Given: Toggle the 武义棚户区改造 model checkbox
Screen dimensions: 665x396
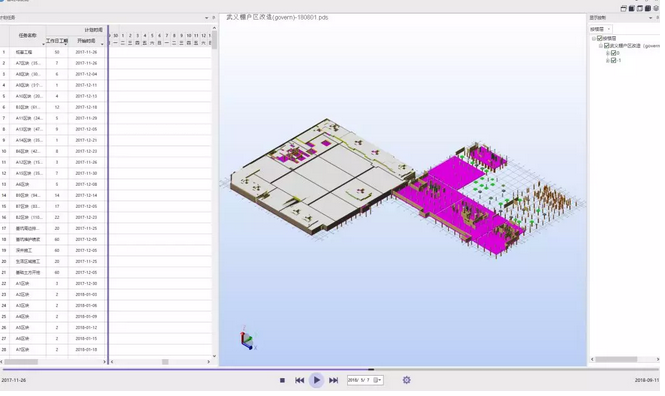Looking at the screenshot, I should pyautogui.click(x=606, y=45).
